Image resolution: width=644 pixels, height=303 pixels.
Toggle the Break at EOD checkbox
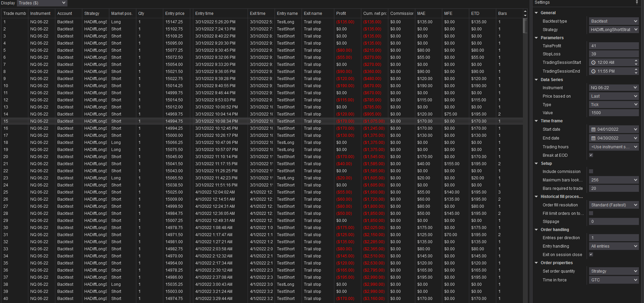click(591, 155)
